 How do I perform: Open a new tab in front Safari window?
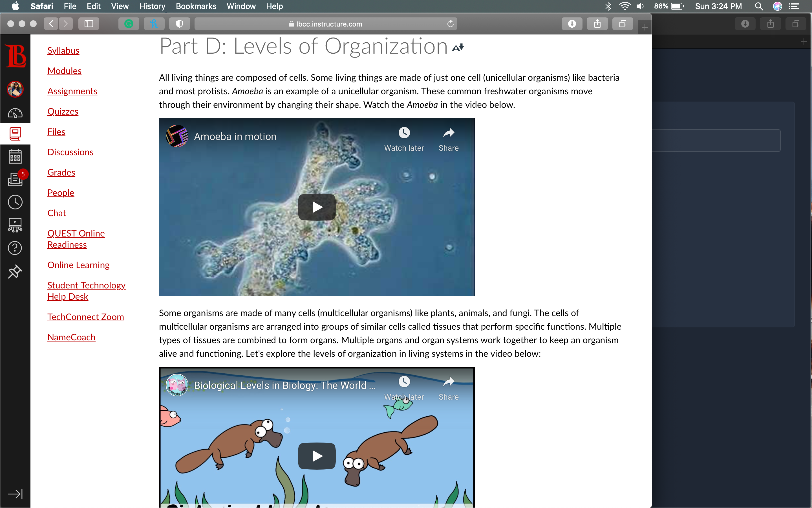tap(645, 27)
